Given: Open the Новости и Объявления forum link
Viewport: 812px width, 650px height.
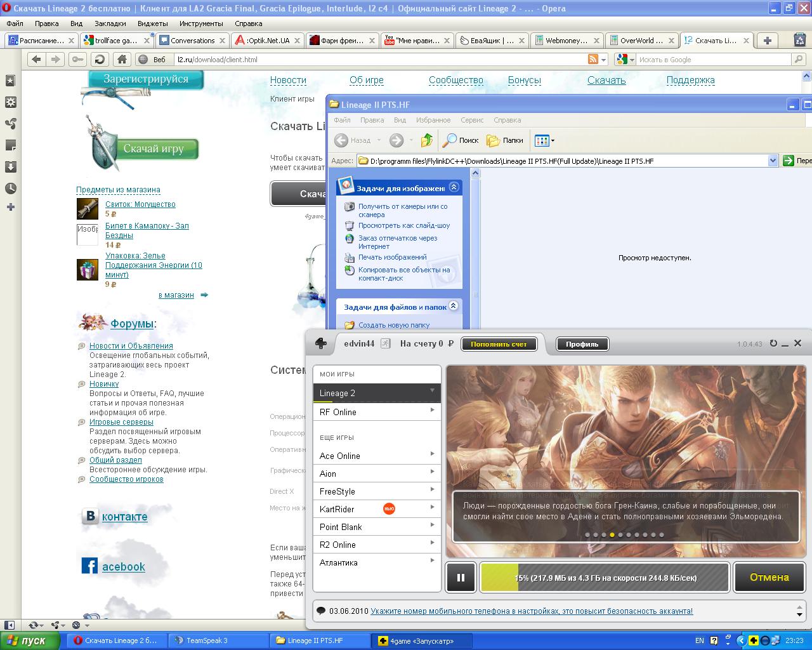Looking at the screenshot, I should (x=131, y=346).
